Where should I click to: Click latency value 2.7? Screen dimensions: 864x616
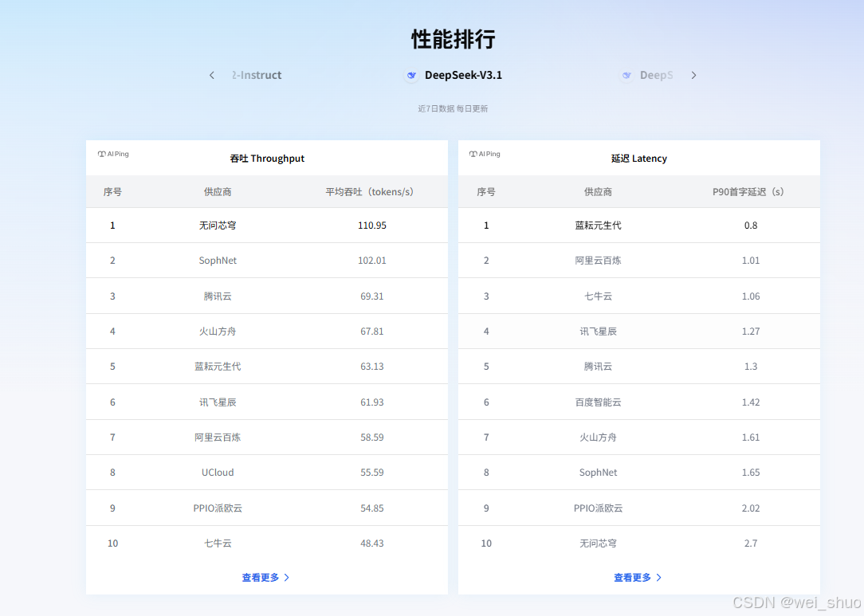pyautogui.click(x=751, y=543)
